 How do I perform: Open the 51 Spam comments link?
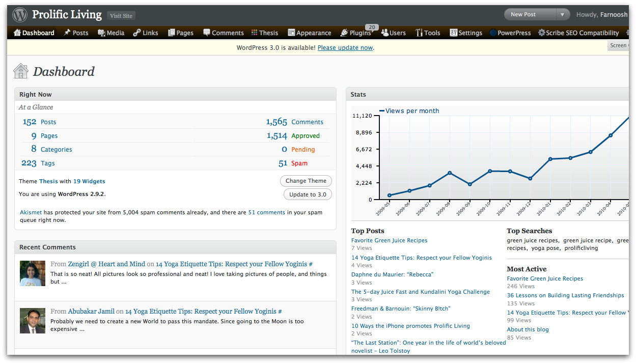click(x=293, y=163)
